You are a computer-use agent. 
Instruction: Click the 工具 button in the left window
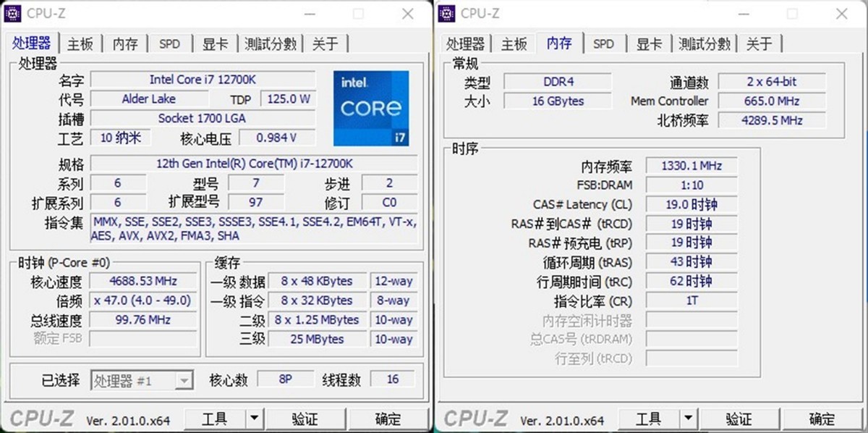click(216, 418)
